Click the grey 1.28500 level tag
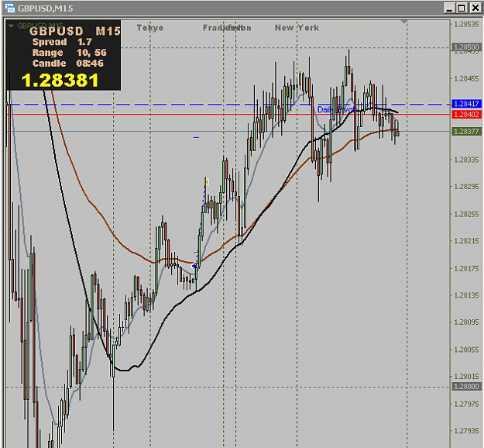Viewport: 484px width, 448px height. pyautogui.click(x=466, y=47)
